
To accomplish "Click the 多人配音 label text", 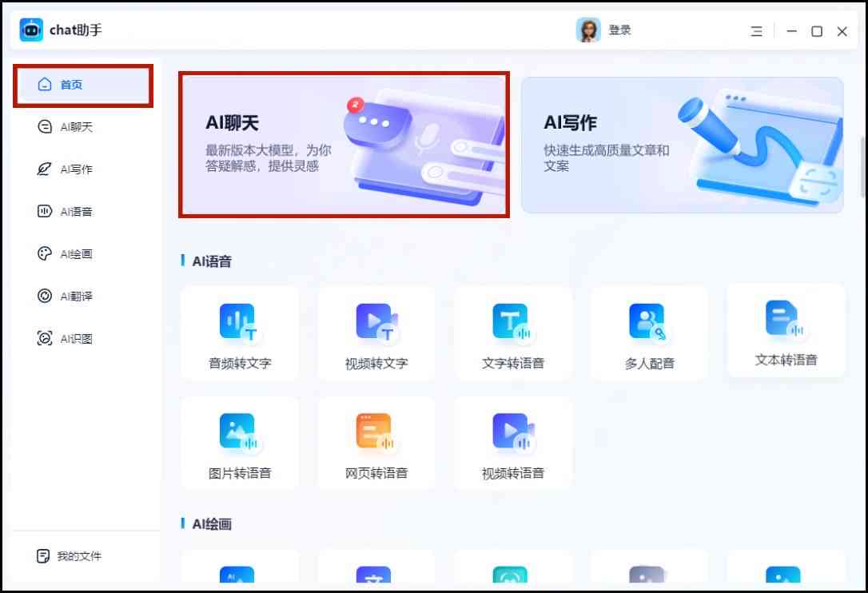I will (x=649, y=363).
